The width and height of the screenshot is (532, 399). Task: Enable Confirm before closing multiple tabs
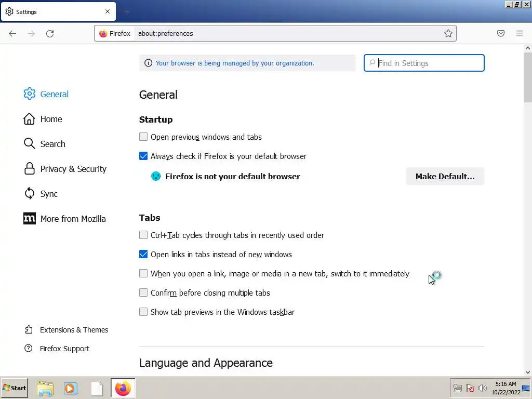(x=143, y=293)
